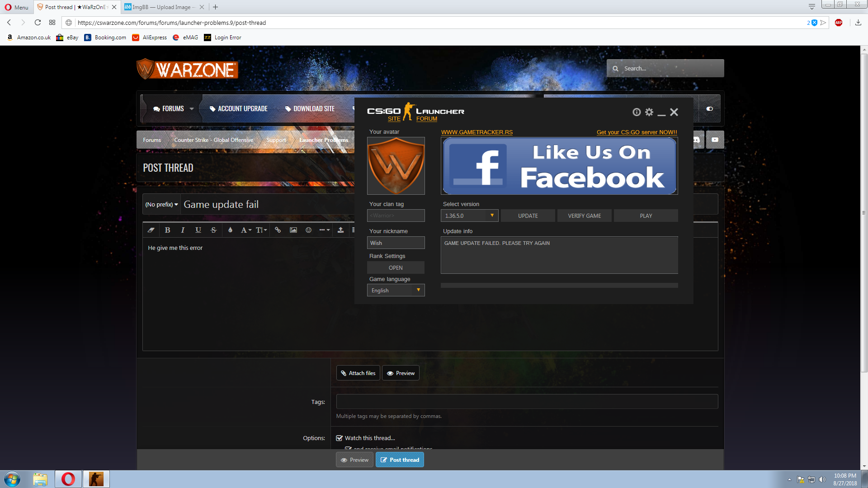Viewport: 868px width, 488px height.
Task: Open Rank Settings with OPEN button
Action: [x=396, y=267]
